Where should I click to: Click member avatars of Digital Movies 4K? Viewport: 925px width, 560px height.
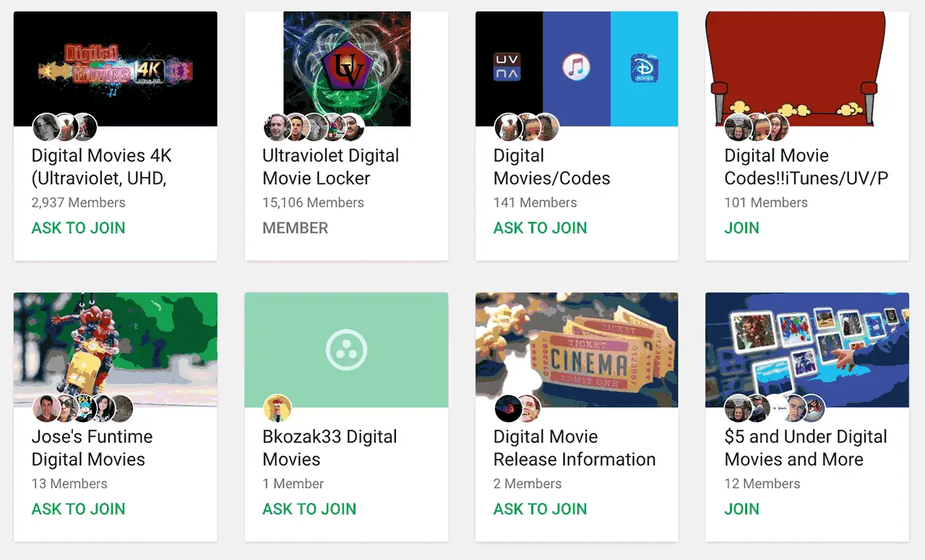(x=65, y=127)
